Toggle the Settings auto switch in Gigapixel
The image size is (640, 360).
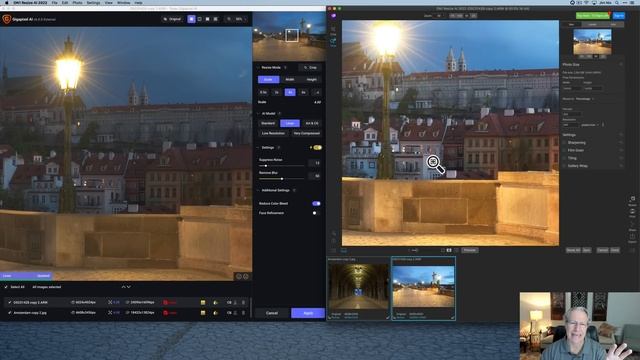coord(317,147)
